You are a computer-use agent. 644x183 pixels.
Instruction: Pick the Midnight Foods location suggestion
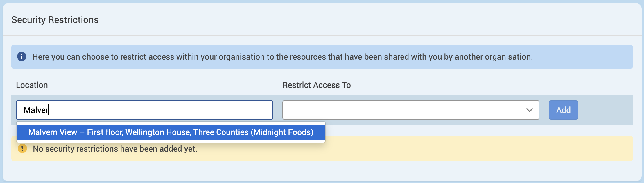171,132
